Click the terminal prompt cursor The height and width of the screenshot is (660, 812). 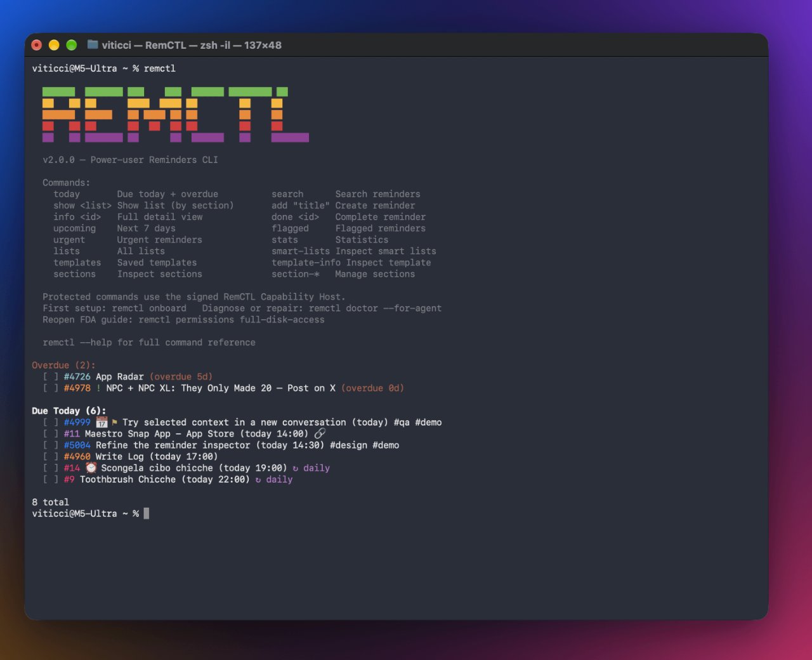point(147,514)
